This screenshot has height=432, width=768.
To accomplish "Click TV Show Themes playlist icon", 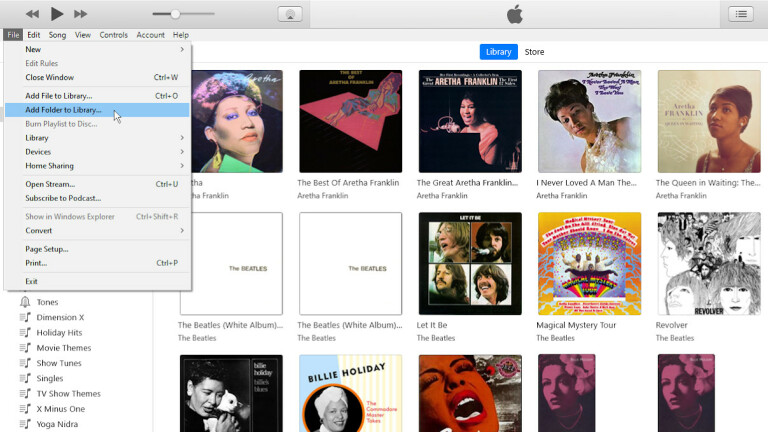I will pyautogui.click(x=25, y=393).
